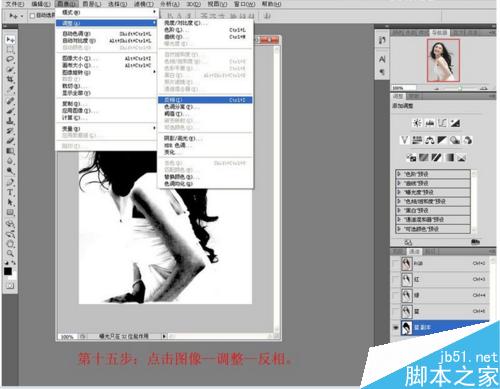The image size is (500, 389).
Task: Select the Spot Healing Brush tool
Action: [x=10, y=101]
